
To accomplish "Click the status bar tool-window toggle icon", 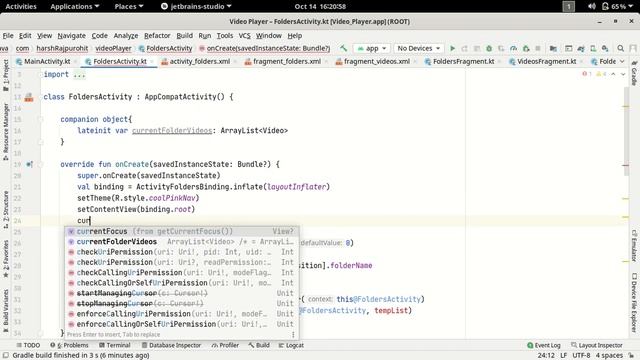I will (6, 356).
